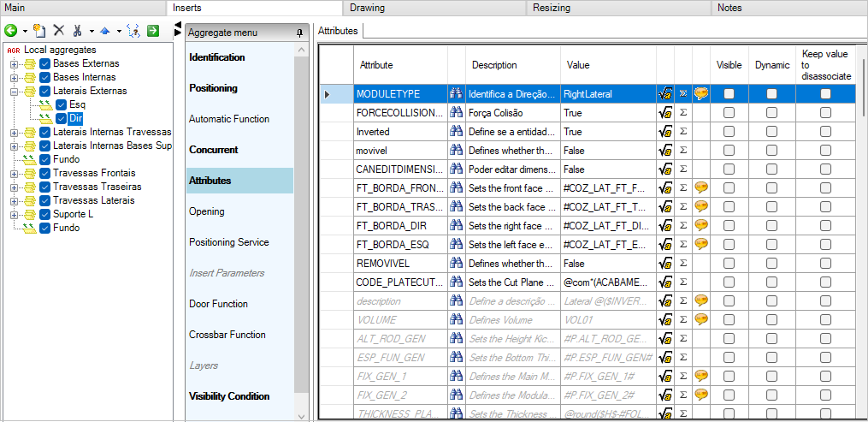The width and height of the screenshot is (868, 422).
Task: Expand the Travessas Traseiras tree node
Action: pos(14,187)
